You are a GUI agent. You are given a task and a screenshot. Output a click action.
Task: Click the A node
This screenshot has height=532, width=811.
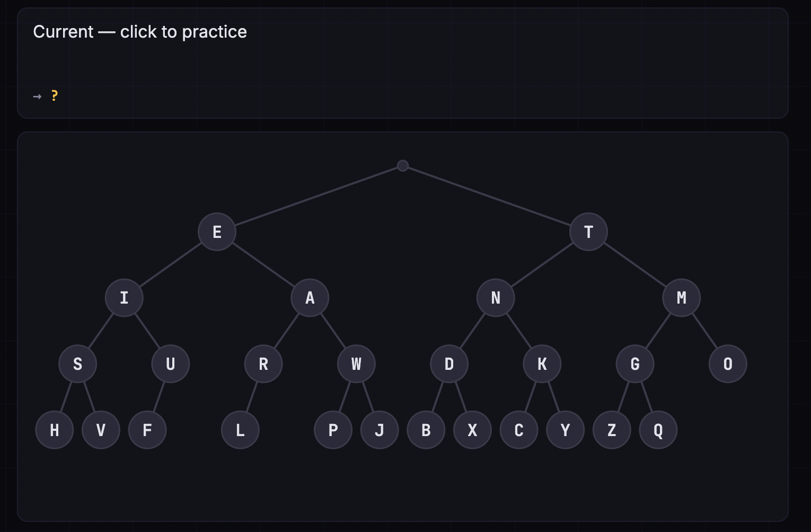tap(310, 298)
